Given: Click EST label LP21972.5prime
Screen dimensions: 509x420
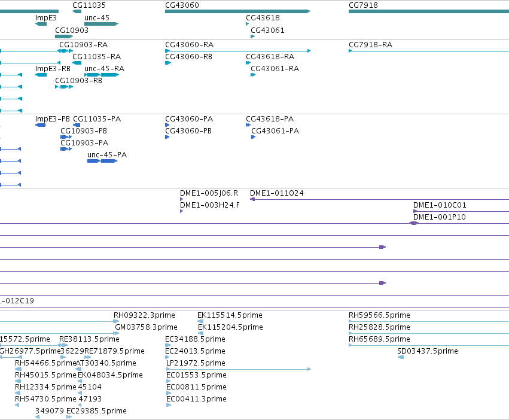Looking at the screenshot, I should 196,364.
